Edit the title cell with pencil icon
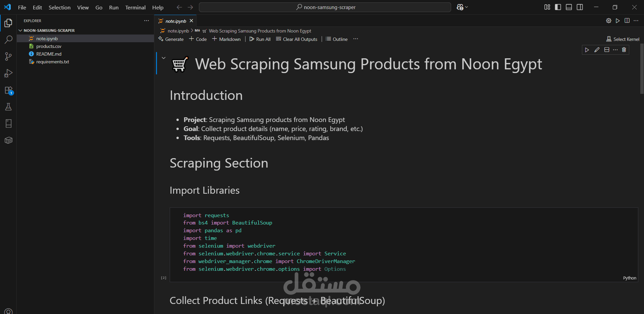This screenshot has width=644, height=314. tap(597, 50)
